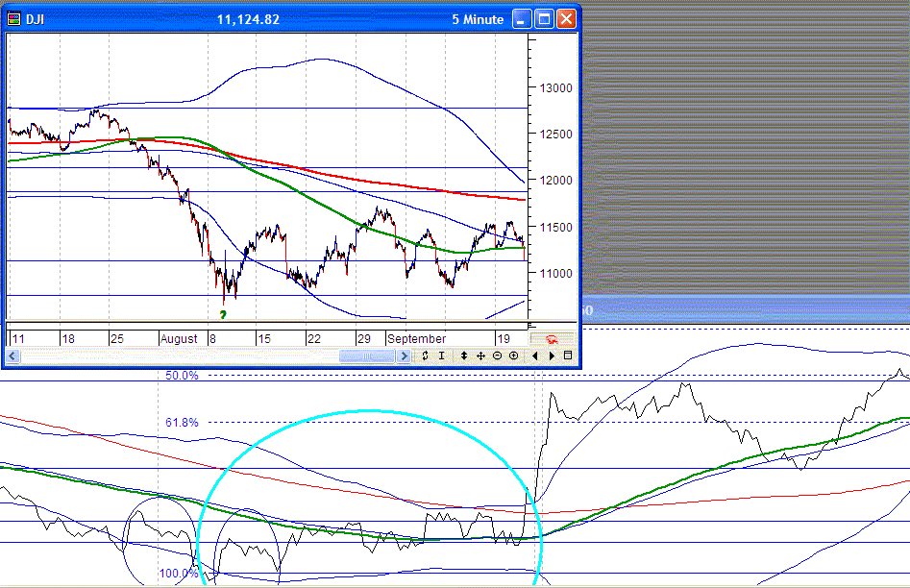Viewport: 910px width, 588px height.
Task: Click the vertical scale up-down arrow icon
Action: point(464,355)
